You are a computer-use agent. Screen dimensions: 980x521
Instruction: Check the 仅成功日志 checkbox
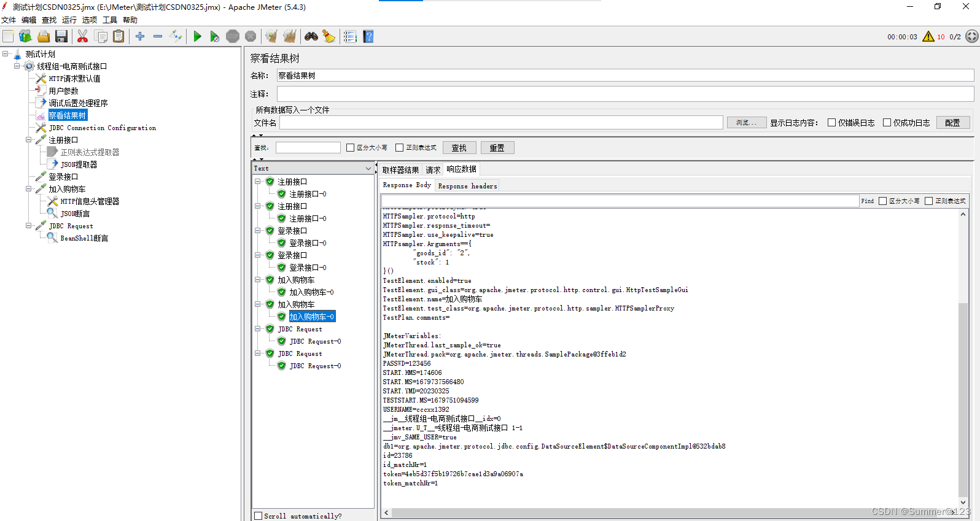click(887, 123)
